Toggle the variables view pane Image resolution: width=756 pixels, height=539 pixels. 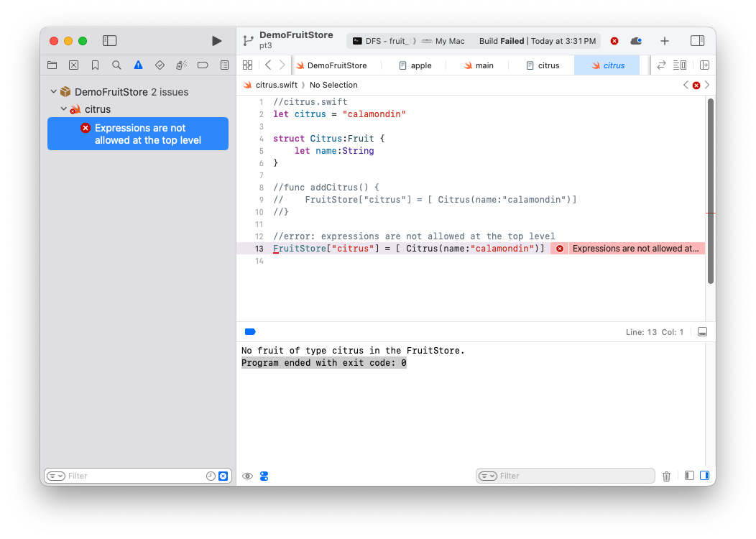pos(689,476)
